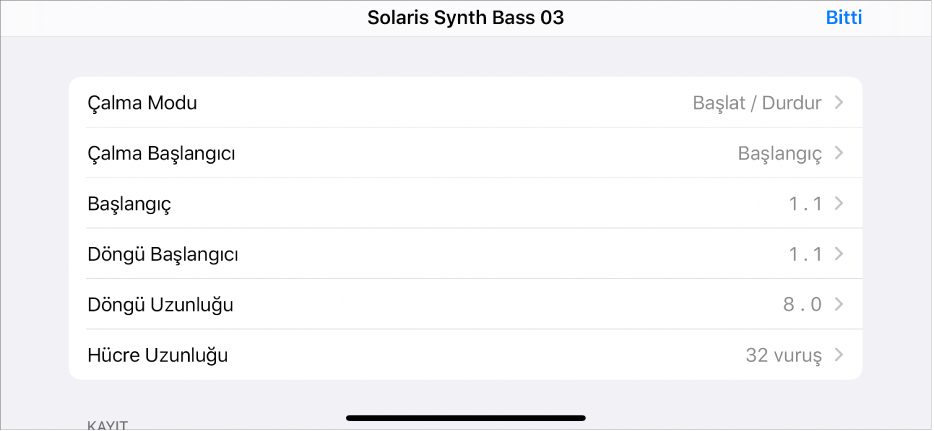Select the Başlat / Durdur value
This screenshot has height=431, width=934.
click(756, 103)
